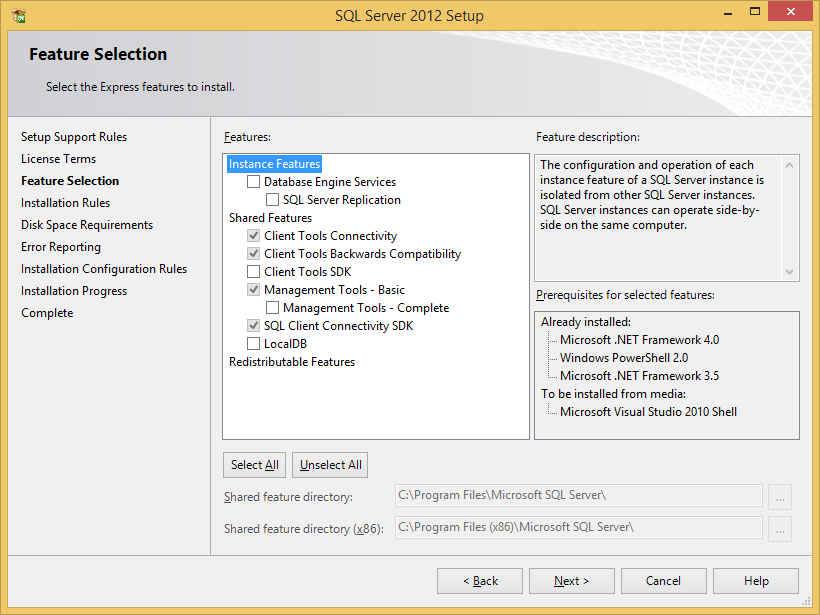Enable Database Engine Services feature
820x615 pixels.
(253, 181)
